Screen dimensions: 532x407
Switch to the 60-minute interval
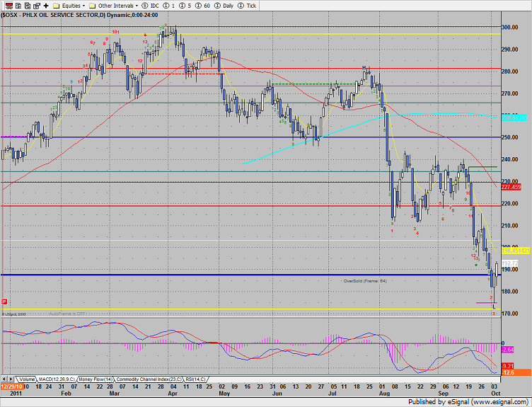click(x=202, y=6)
